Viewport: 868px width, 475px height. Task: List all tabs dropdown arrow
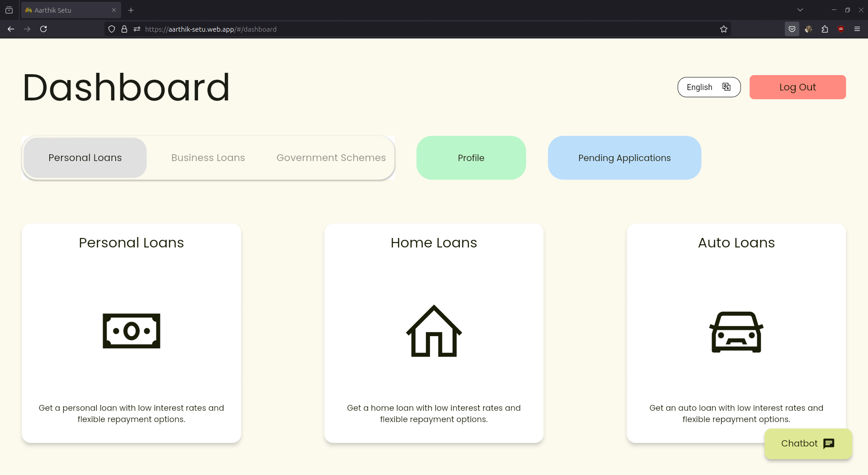coord(800,10)
